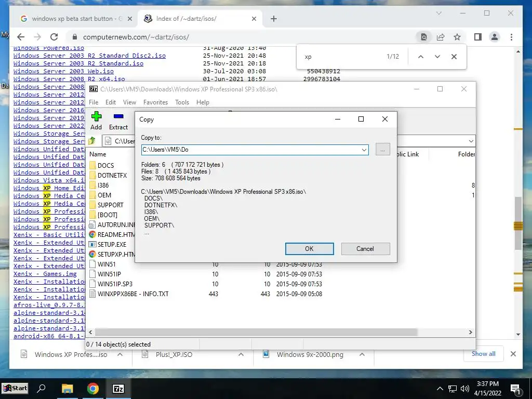Viewport: 532px width, 399px height.
Task: Open the Chrome profile icon
Action: pyautogui.click(x=495, y=37)
